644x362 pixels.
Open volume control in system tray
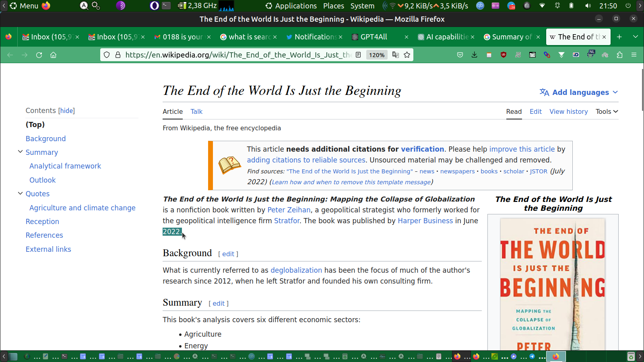click(588, 6)
